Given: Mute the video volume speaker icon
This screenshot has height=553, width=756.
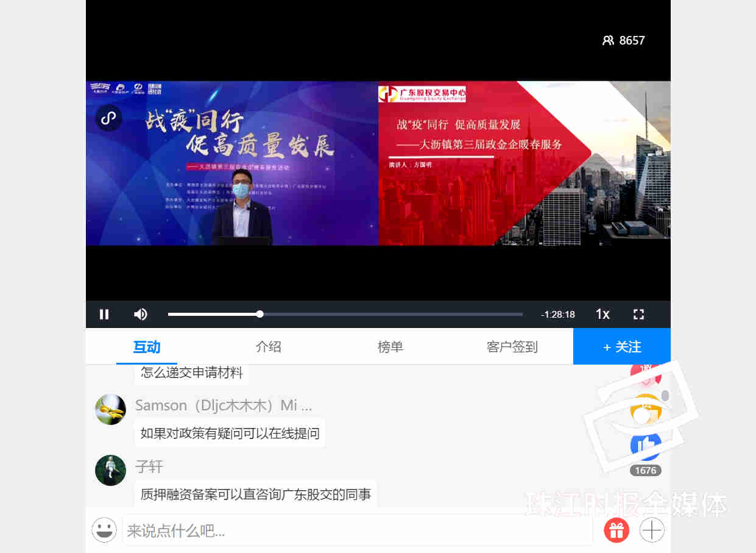Looking at the screenshot, I should pyautogui.click(x=141, y=314).
